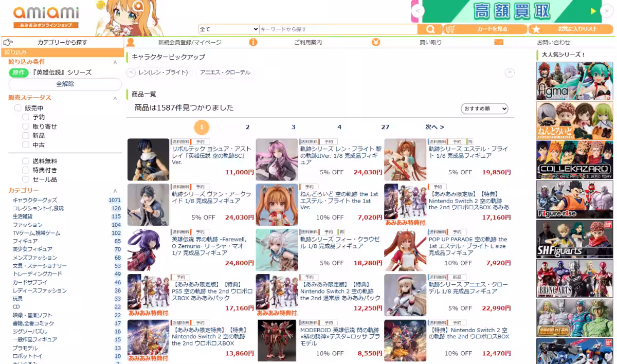Viewport: 617px width, 364px height.
Task: Click the usage guide info icon
Action: (x=253, y=42)
